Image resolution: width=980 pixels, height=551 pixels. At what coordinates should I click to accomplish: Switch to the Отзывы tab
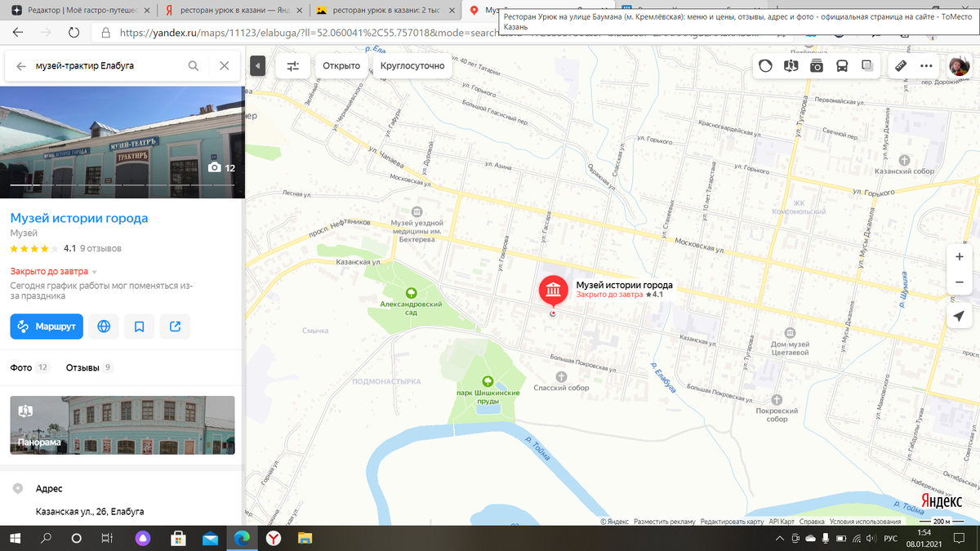point(89,368)
